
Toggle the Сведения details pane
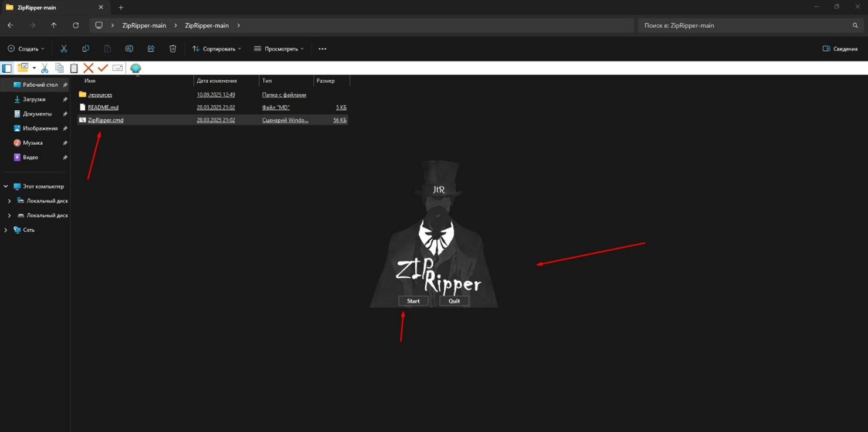point(840,49)
